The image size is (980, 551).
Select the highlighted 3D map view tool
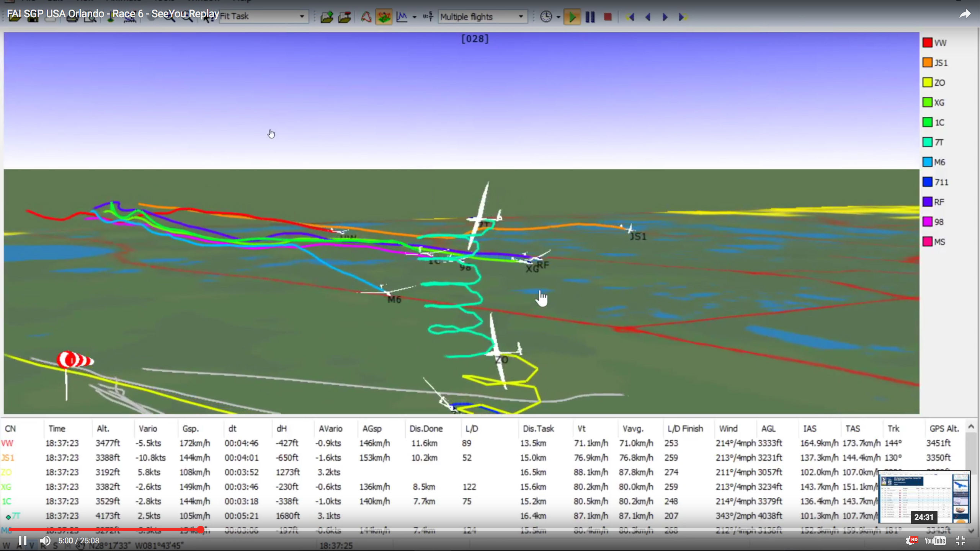(384, 16)
